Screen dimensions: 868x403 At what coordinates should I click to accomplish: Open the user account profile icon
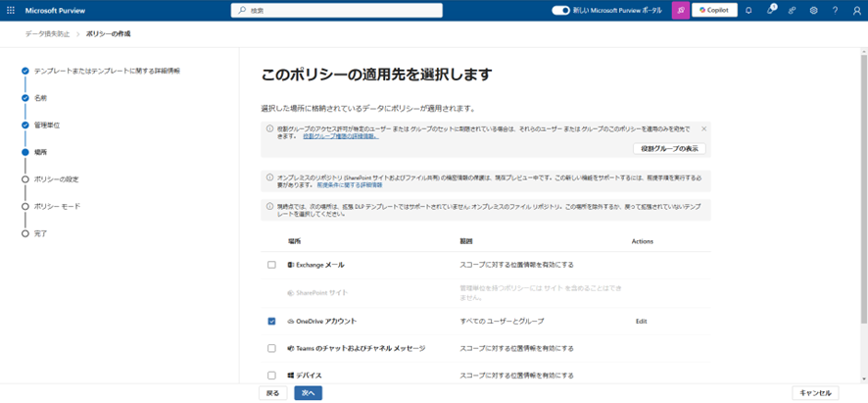pyautogui.click(x=856, y=11)
